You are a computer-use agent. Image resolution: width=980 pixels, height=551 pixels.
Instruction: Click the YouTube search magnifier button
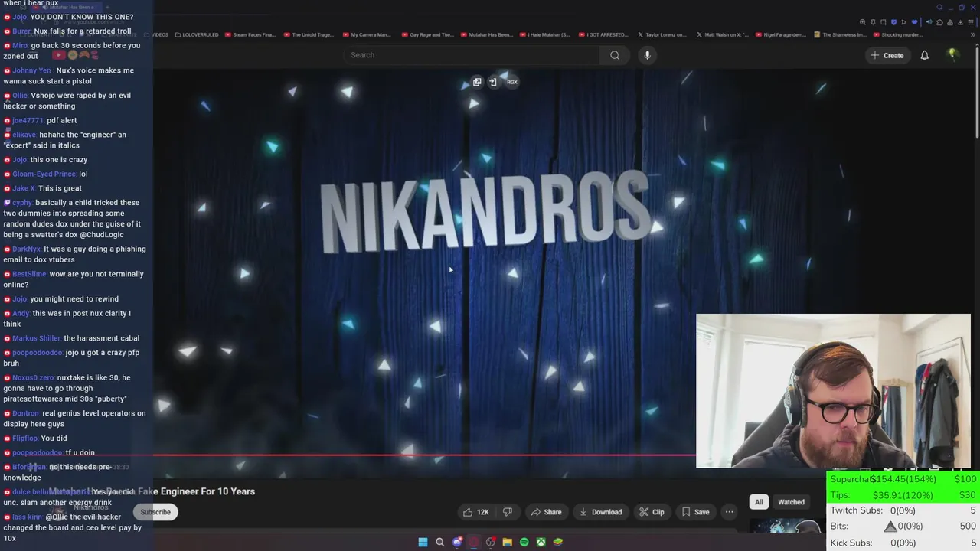[615, 55]
